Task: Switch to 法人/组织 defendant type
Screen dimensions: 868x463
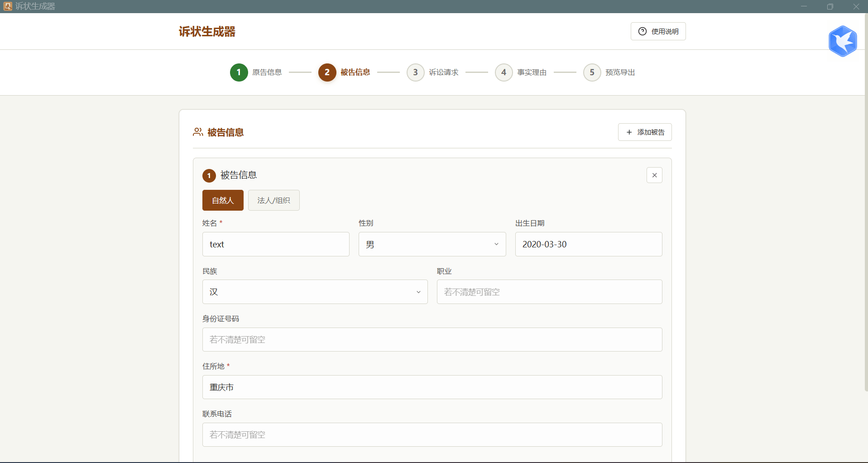Action: [x=273, y=200]
